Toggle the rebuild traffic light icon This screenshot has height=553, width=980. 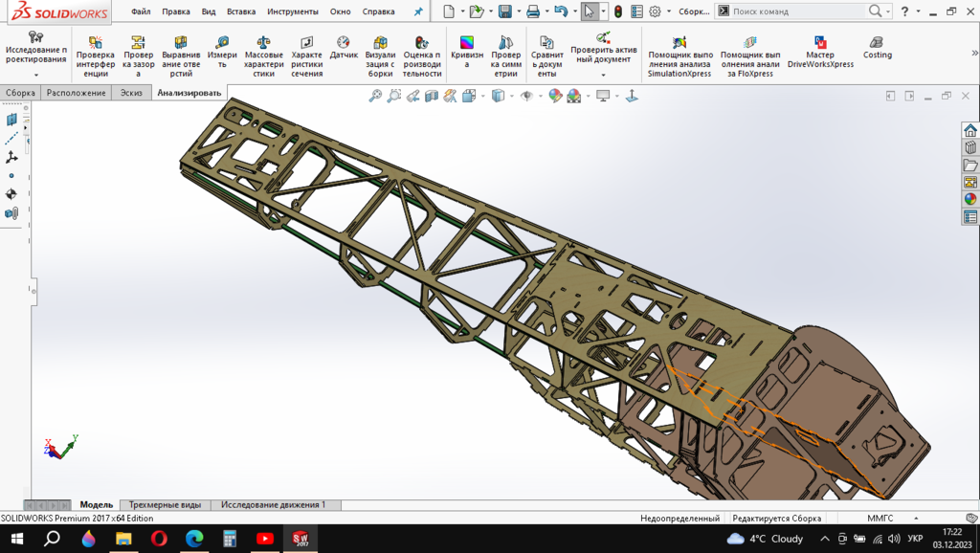[x=618, y=11]
